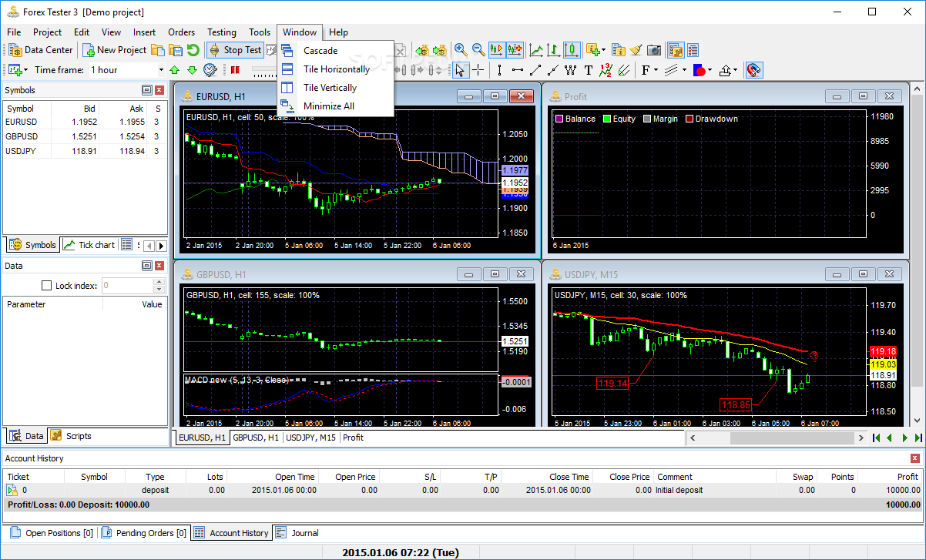This screenshot has height=560, width=926.
Task: Zoom out the chart with magnifier minus
Action: (478, 50)
